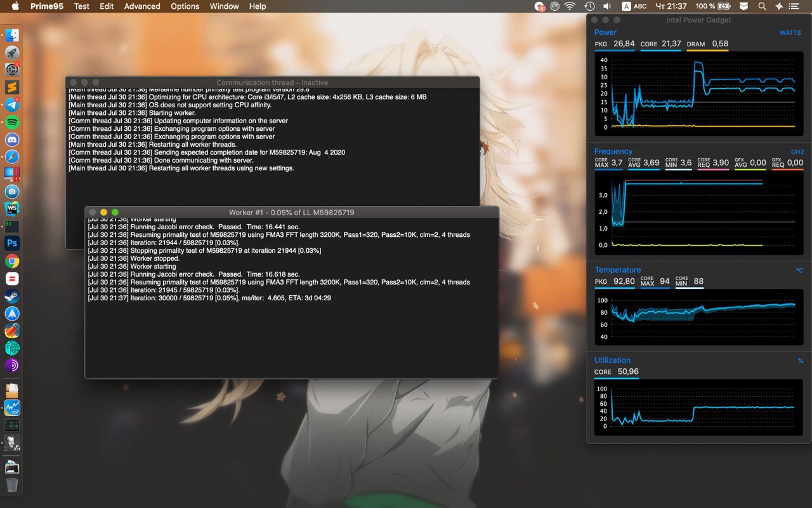The image size is (812, 508).
Task: Maximize the Worker #1 window
Action: coord(115,212)
